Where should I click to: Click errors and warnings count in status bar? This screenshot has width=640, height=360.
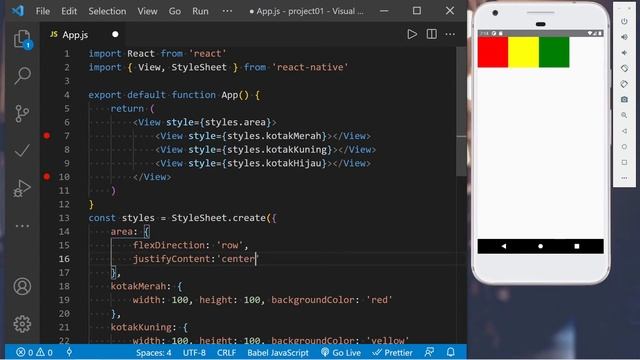tap(34, 352)
